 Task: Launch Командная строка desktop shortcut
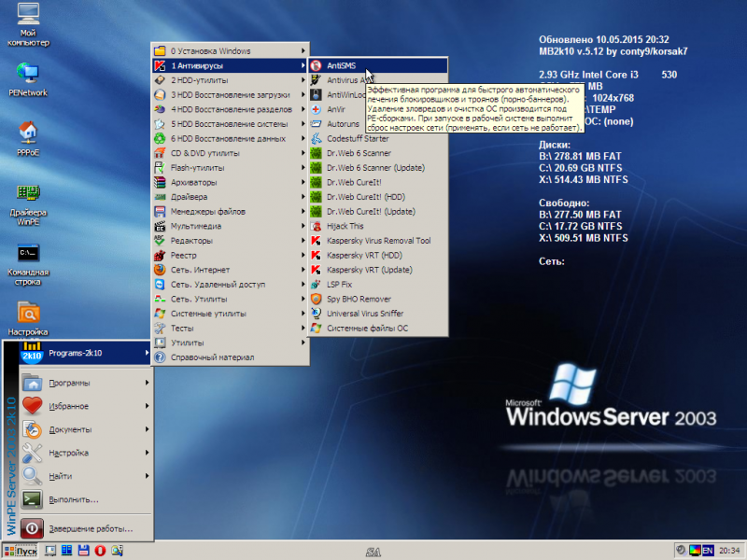28,265
